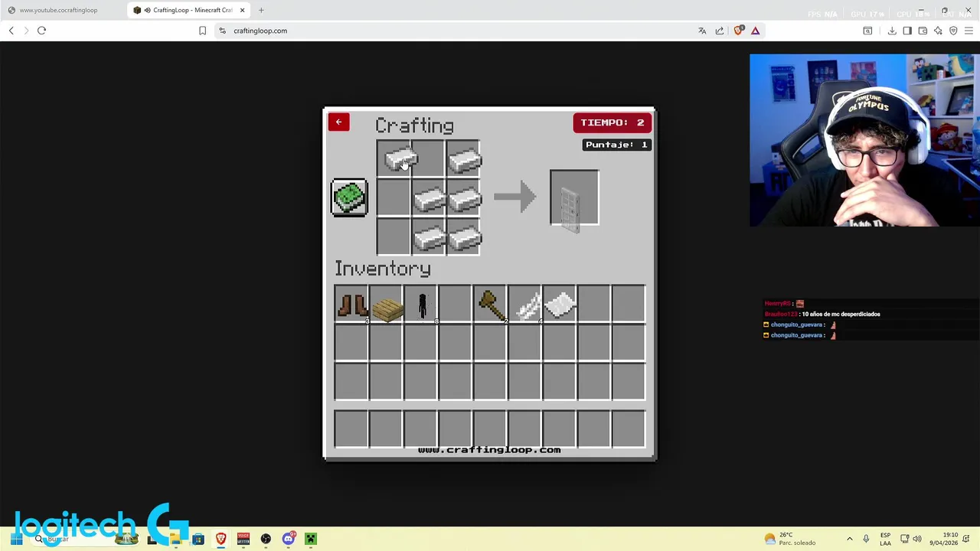Open Microsoft Store from taskbar

pyautogui.click(x=198, y=539)
